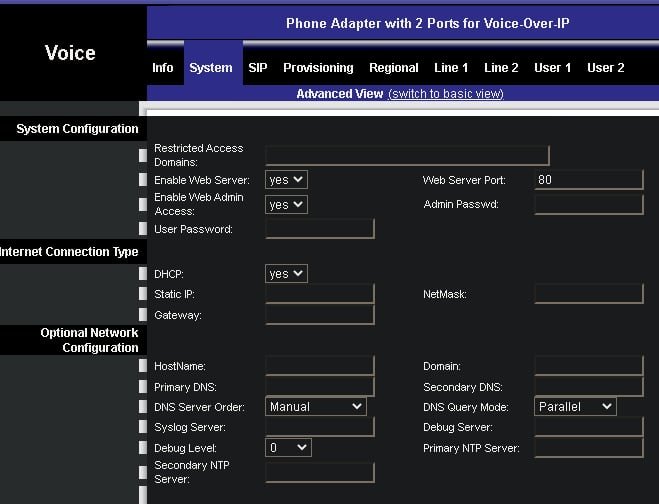
Task: Open DNS Query Mode dropdown
Action: pos(575,407)
